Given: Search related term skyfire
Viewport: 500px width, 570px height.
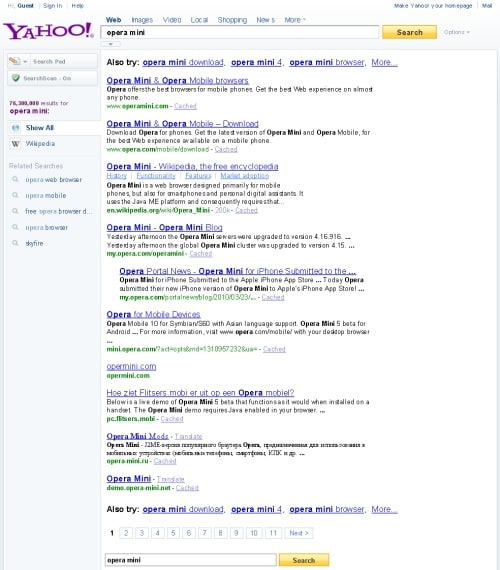Looking at the screenshot, I should (34, 243).
